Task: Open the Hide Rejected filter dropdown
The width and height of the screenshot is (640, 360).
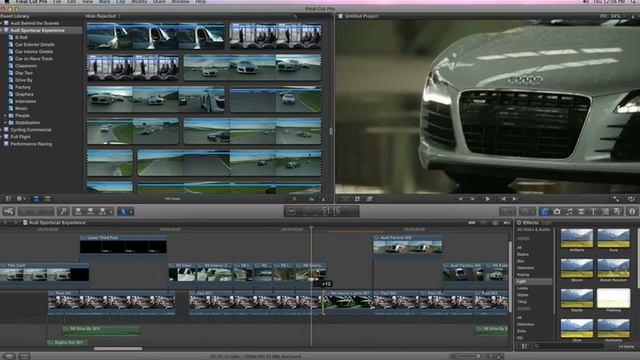Action: [x=102, y=16]
